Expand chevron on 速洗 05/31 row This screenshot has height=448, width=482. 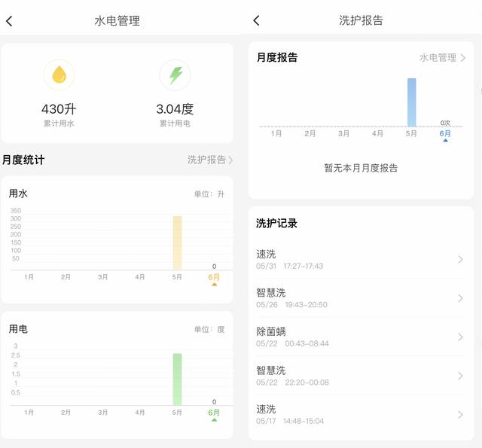click(x=460, y=260)
